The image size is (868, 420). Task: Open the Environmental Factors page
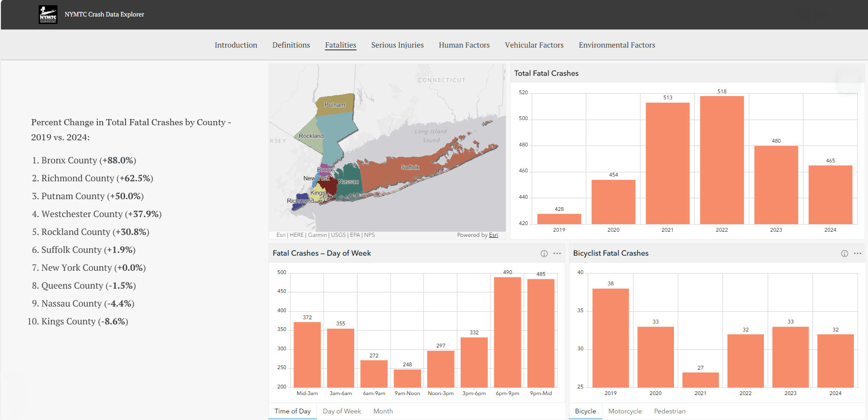tap(617, 45)
